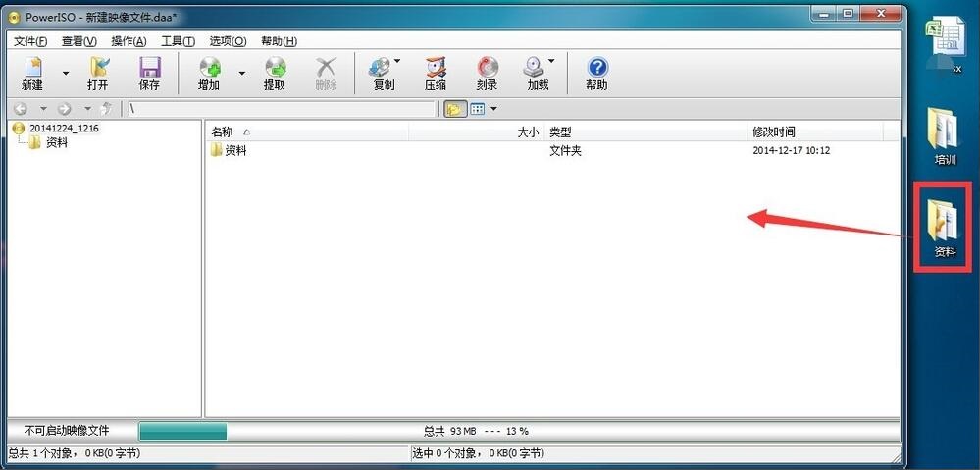This screenshot has width=980, height=470.
Task: Open the 工具(T) menu
Action: point(179,41)
